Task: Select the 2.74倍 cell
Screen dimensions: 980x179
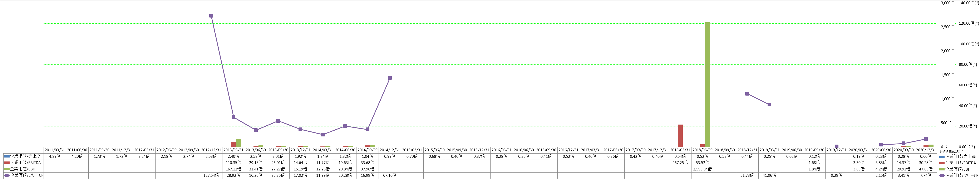Action: [189, 156]
